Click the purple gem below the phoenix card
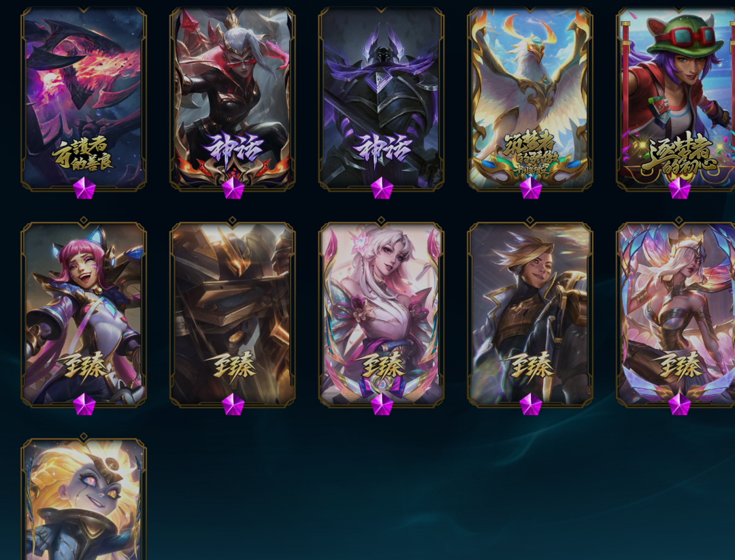Image resolution: width=735 pixels, height=560 pixels. click(531, 188)
